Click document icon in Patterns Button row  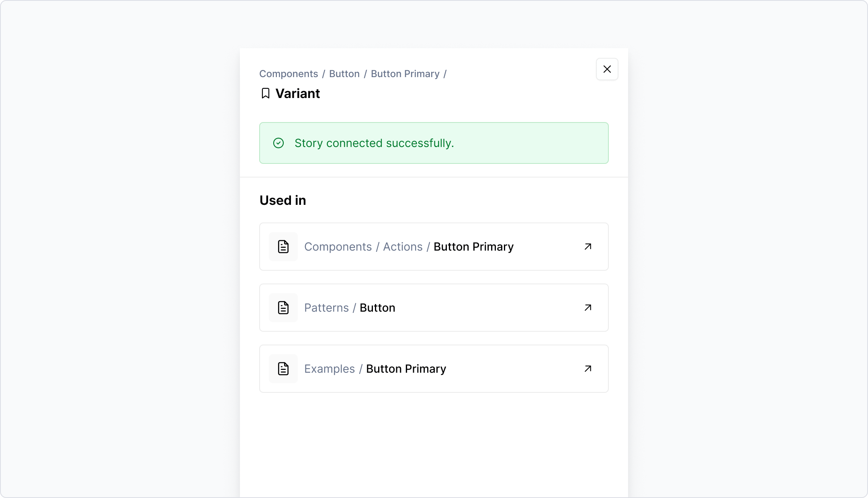[283, 308]
